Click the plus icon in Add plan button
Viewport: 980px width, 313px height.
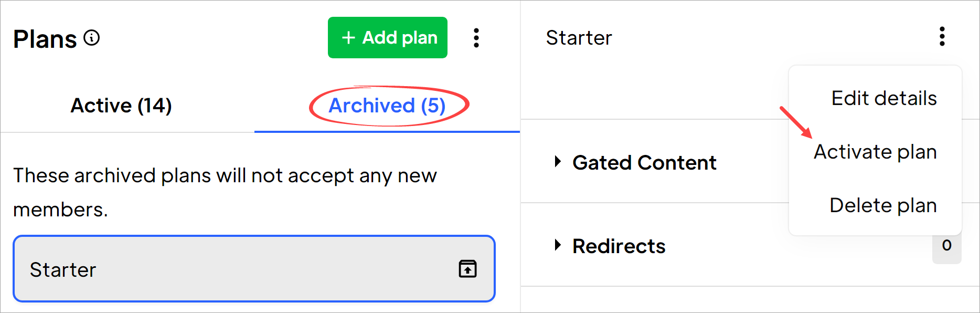348,38
